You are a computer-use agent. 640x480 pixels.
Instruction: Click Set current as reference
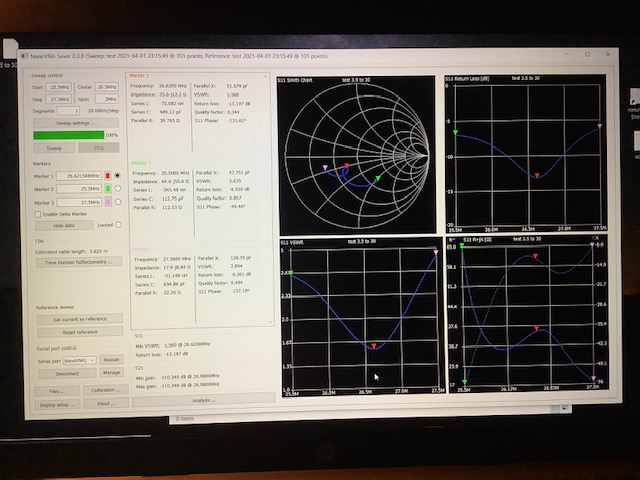(x=80, y=319)
